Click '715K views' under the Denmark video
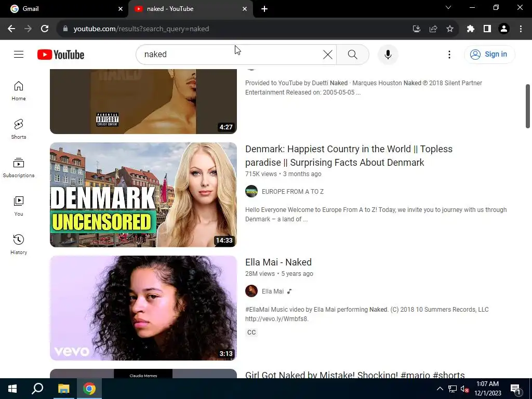The width and height of the screenshot is (532, 399). coord(261,174)
